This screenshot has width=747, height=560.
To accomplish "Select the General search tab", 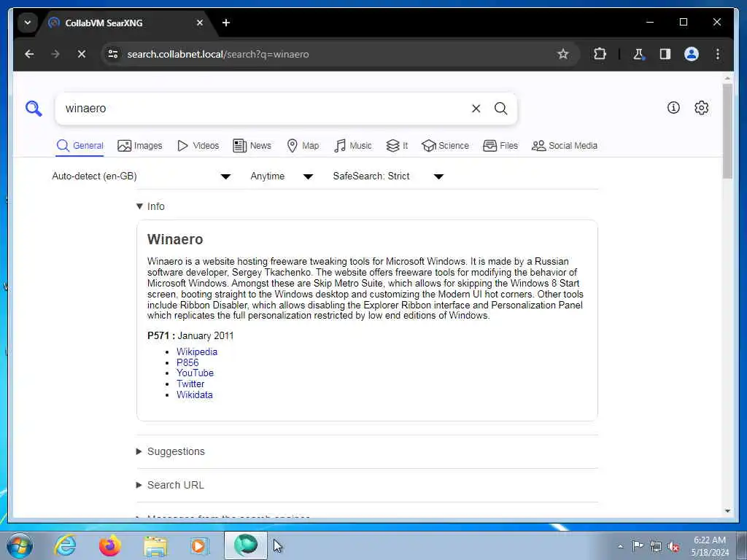I will coord(80,146).
